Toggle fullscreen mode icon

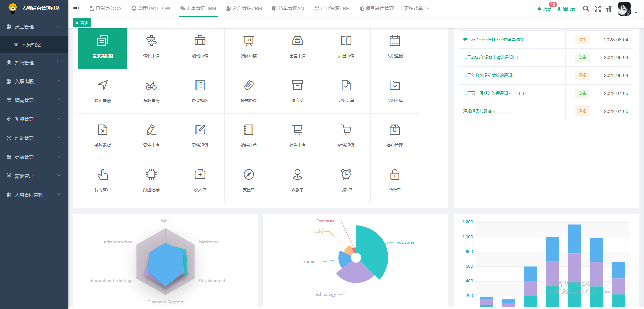pyautogui.click(x=598, y=9)
